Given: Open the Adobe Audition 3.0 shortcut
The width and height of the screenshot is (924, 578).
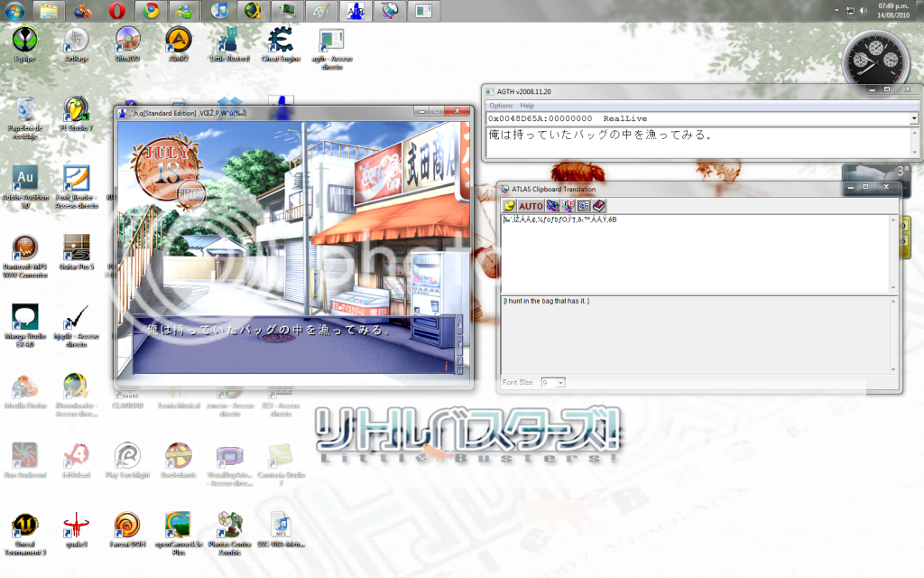Looking at the screenshot, I should [x=24, y=187].
